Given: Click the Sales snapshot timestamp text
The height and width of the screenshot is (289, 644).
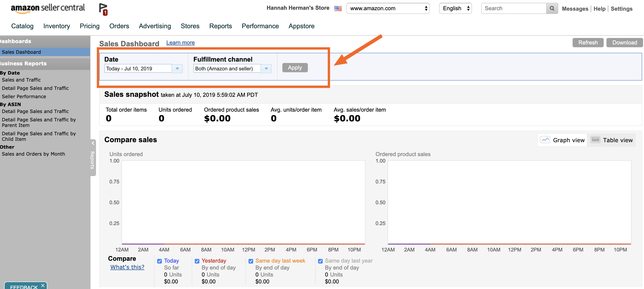Looking at the screenshot, I should (x=209, y=95).
